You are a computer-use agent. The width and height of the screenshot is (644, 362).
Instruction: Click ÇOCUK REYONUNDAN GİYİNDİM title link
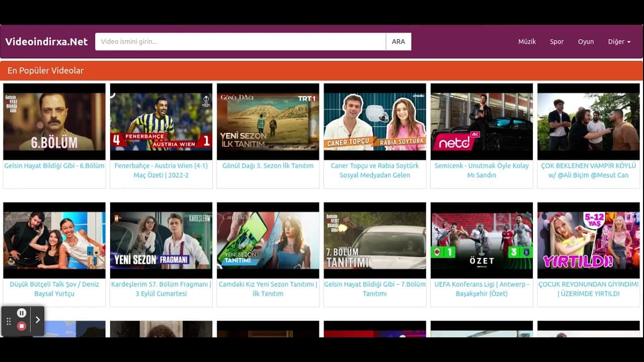click(588, 289)
